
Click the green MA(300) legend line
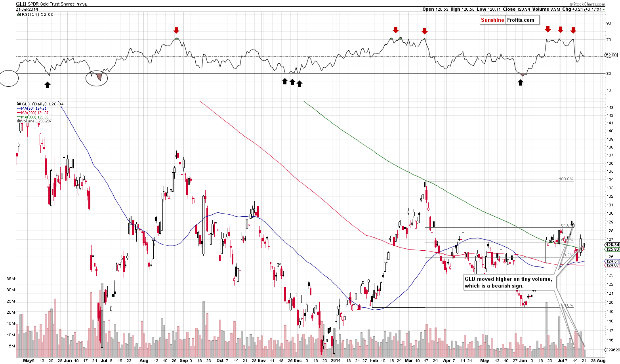19,117
